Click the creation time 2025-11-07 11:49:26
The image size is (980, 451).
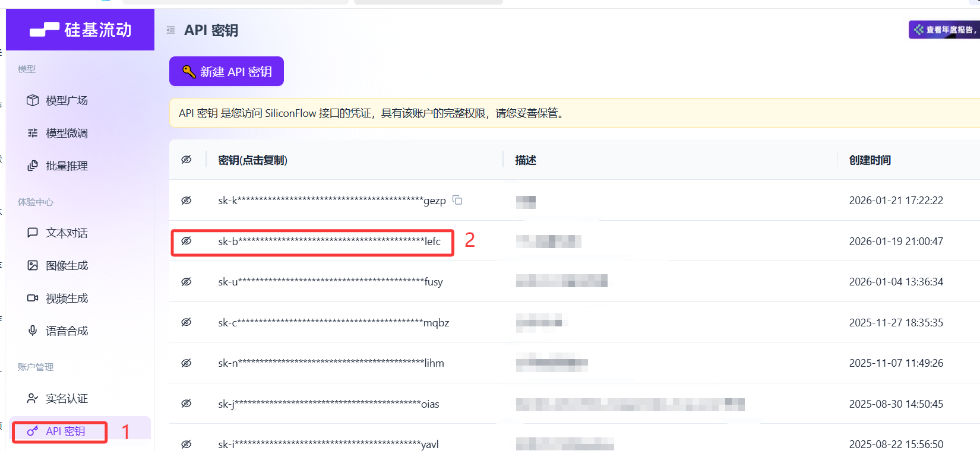[x=896, y=363]
